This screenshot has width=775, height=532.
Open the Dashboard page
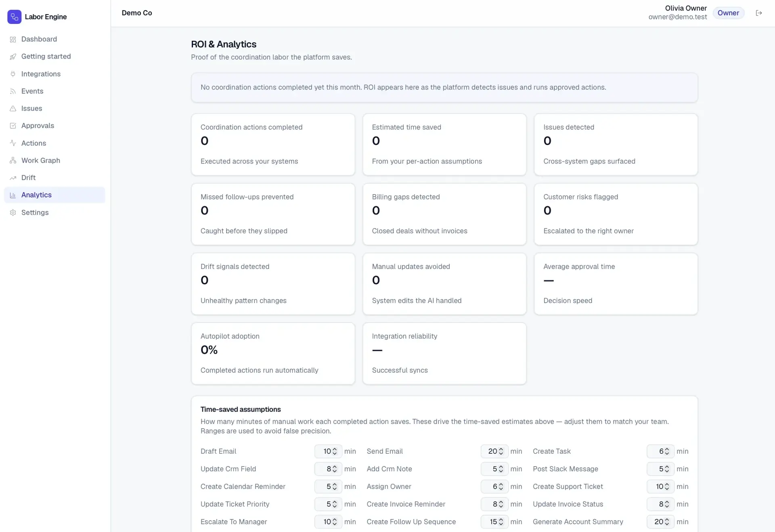pyautogui.click(x=54, y=39)
